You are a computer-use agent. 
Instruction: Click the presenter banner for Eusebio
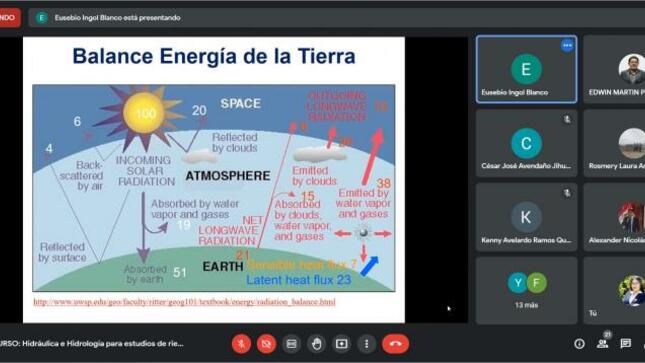click(109, 18)
